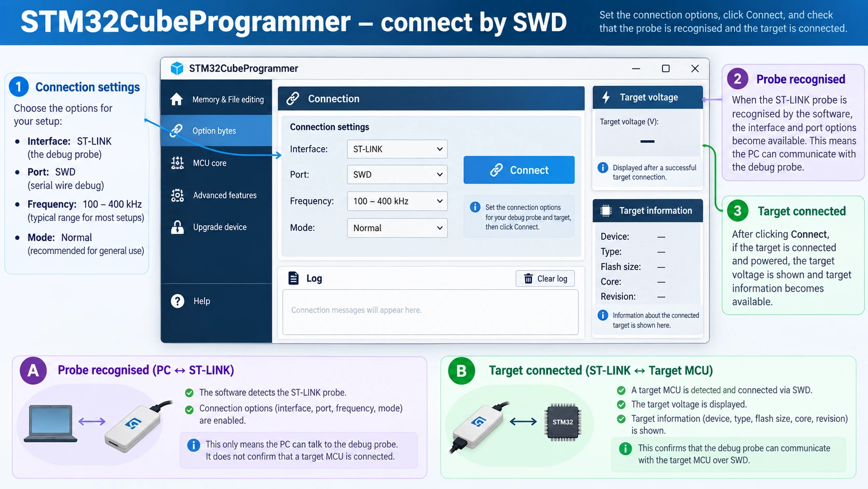This screenshot has height=489, width=868.
Task: Click the home icon for Memory & File editing
Action: coord(177,99)
